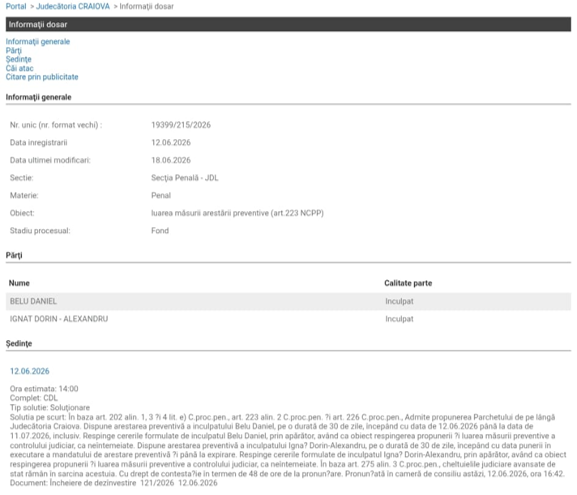Click the Ședințe section heading

[19, 343]
